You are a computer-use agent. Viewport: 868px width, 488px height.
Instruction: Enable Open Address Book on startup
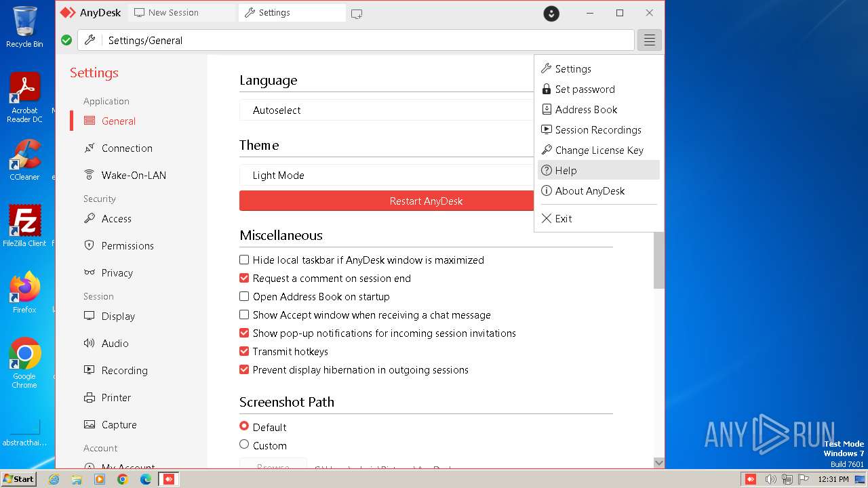point(244,296)
